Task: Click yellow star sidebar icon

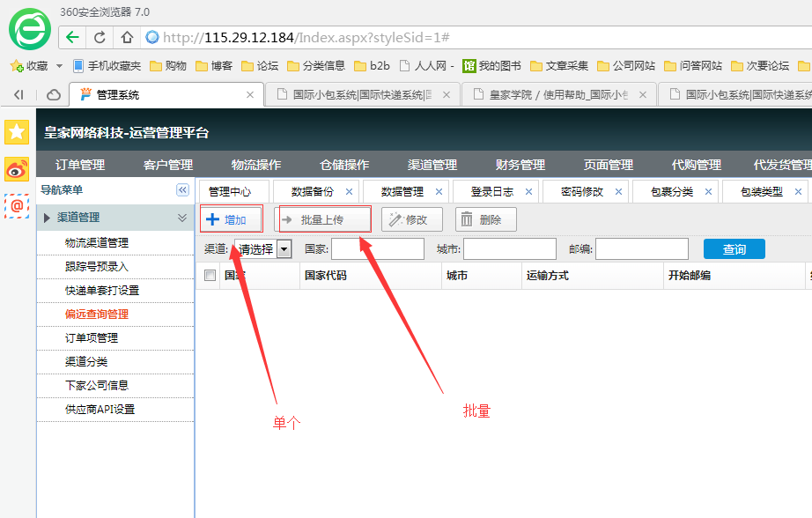Action: tap(17, 131)
